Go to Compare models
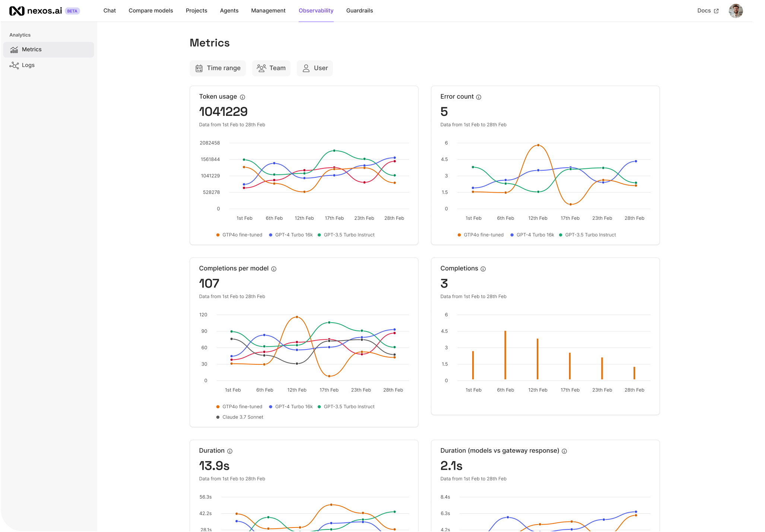Screen dimensions: 765x532 (x=151, y=10)
